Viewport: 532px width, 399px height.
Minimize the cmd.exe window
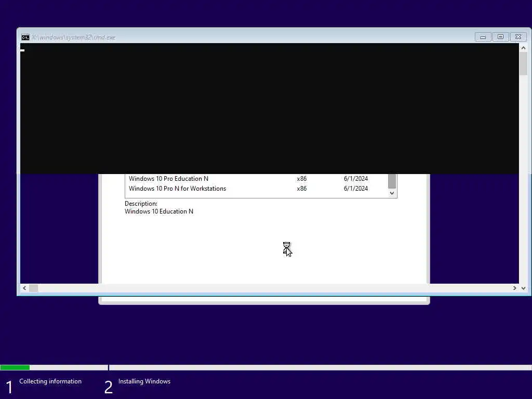(483, 37)
